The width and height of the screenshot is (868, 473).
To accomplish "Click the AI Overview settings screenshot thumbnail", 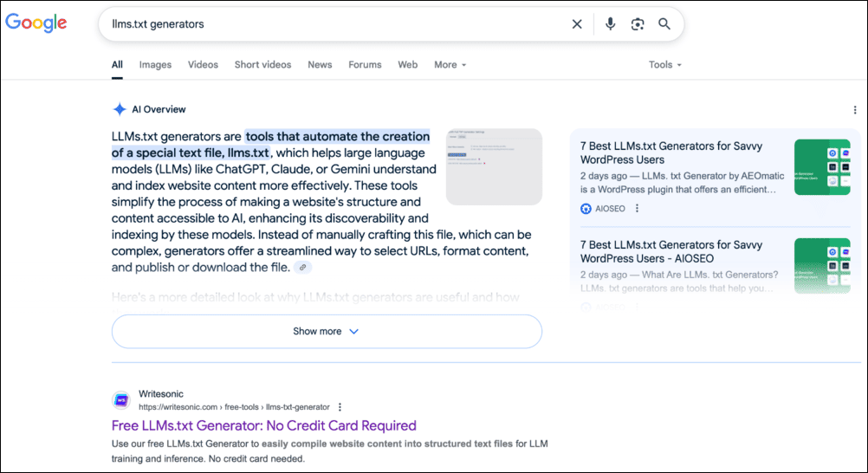I will coord(494,166).
